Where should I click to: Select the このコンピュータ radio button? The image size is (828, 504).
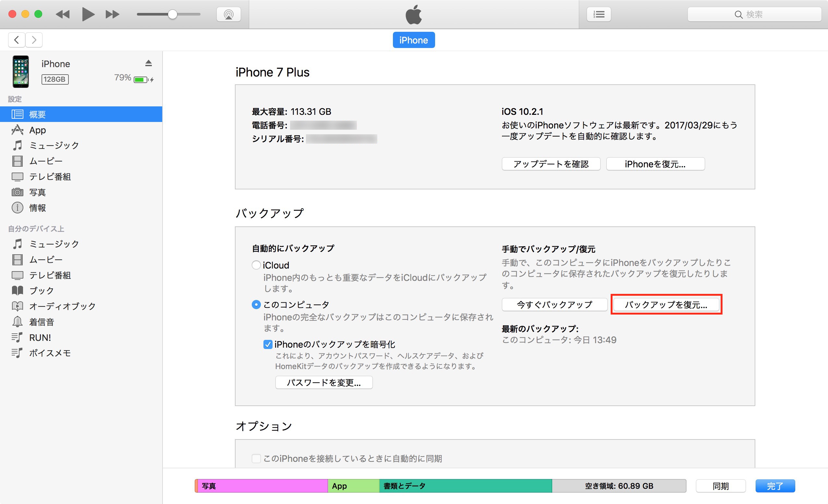tap(256, 305)
